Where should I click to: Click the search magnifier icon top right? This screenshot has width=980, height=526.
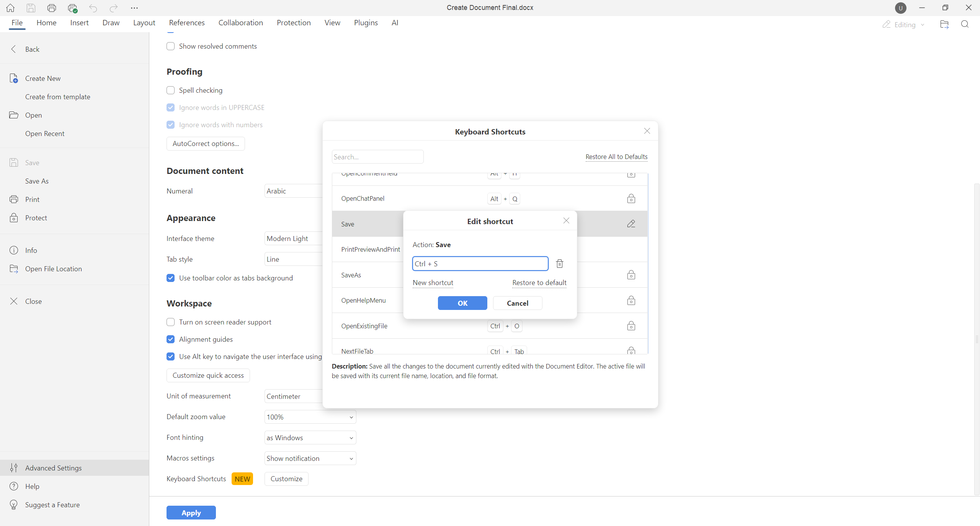coord(965,25)
